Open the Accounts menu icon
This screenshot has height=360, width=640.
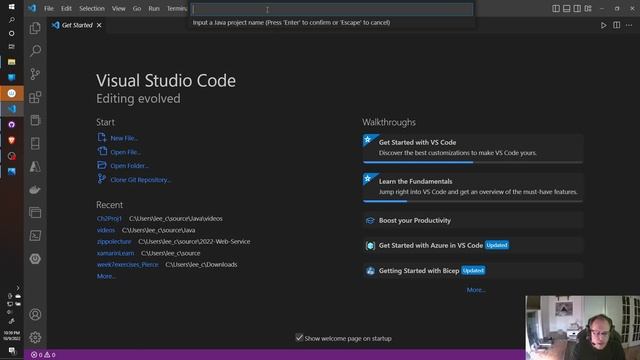pyautogui.click(x=35, y=314)
